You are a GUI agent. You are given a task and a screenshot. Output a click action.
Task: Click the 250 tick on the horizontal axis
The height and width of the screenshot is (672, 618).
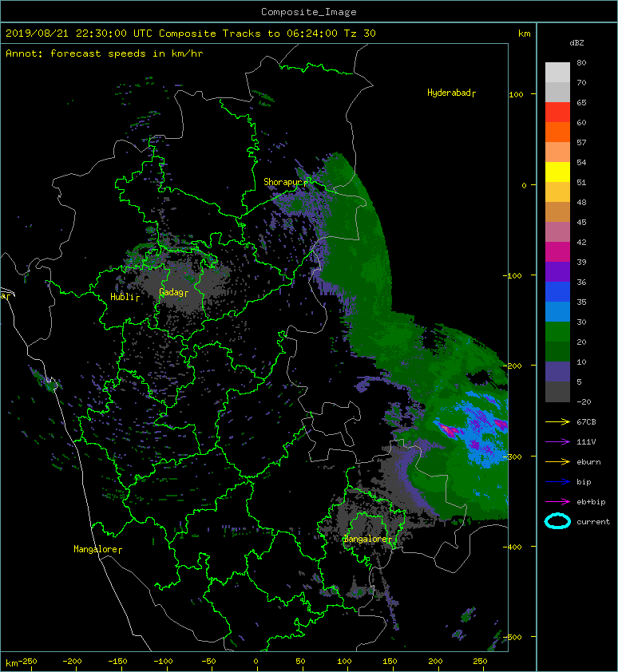coord(480,662)
